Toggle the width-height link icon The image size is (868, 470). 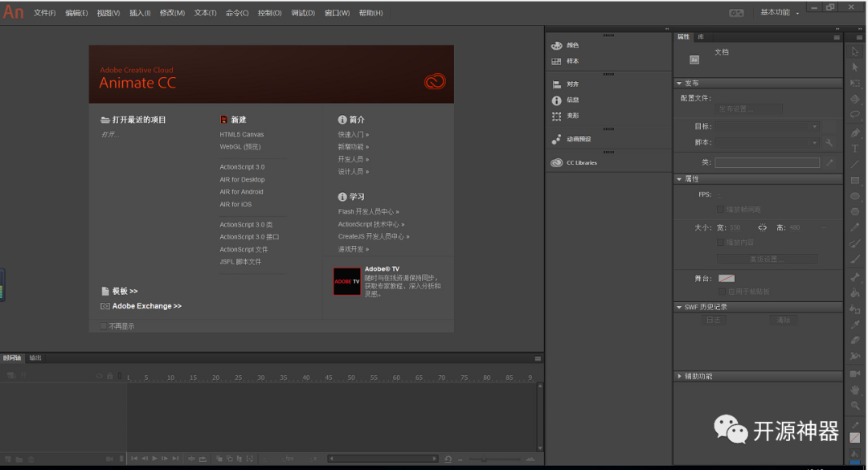(762, 227)
